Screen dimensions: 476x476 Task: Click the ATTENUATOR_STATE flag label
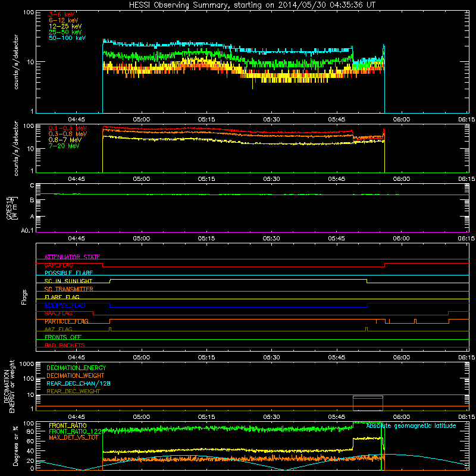(x=72, y=257)
